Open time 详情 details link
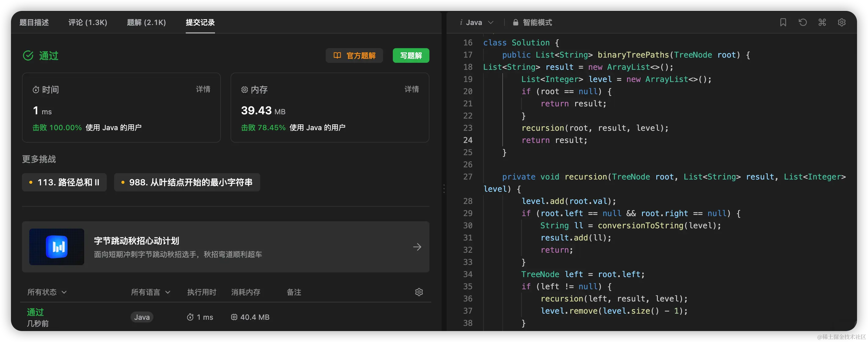Image resolution: width=868 pixels, height=342 pixels. point(203,89)
